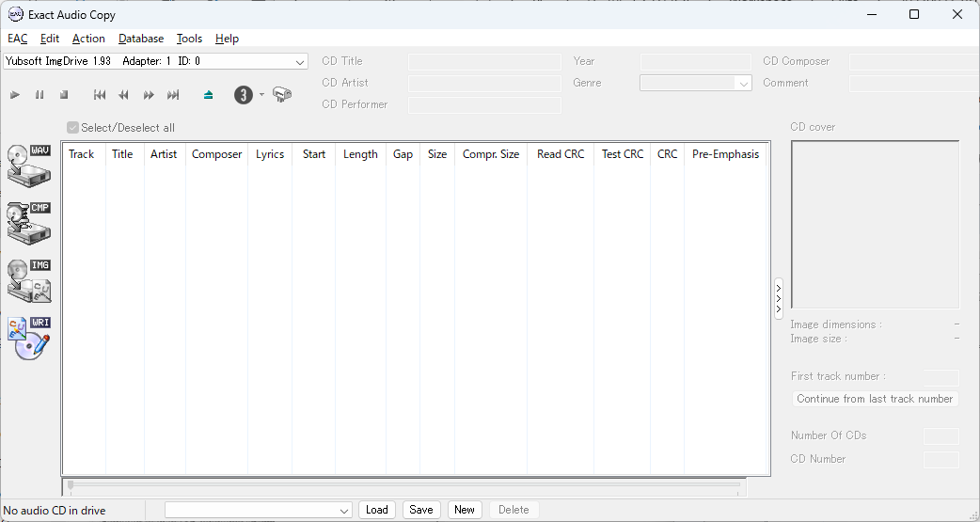This screenshot has width=980, height=522.
Task: Click the Test CRC column header
Action: pyautogui.click(x=623, y=154)
